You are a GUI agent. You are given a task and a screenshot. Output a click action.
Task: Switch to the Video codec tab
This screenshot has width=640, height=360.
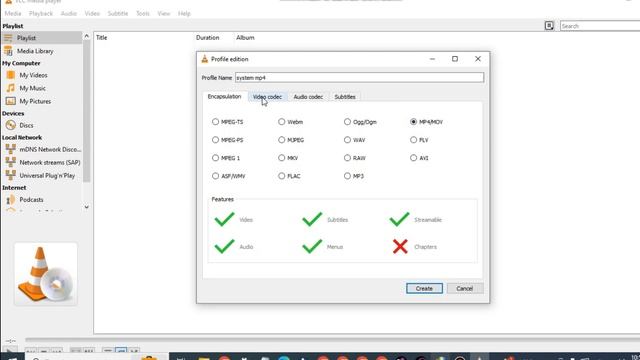[267, 97]
